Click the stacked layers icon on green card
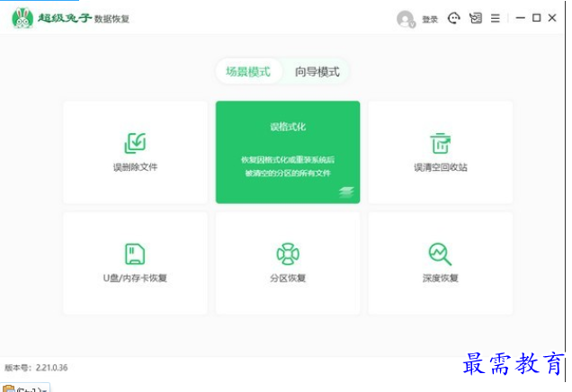 [x=346, y=192]
